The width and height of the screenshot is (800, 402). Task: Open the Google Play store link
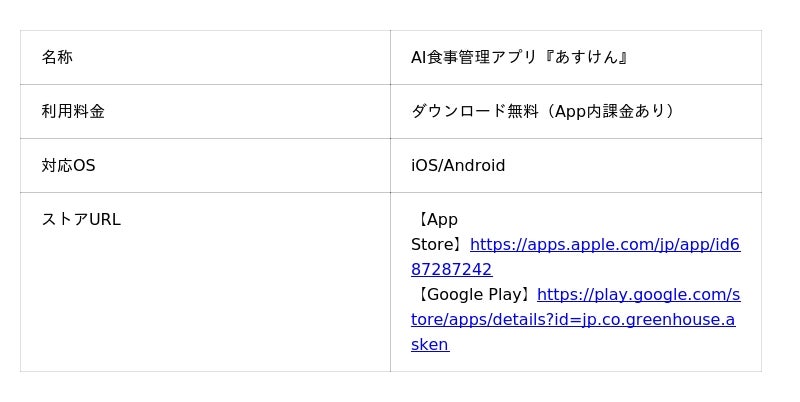click(638, 295)
